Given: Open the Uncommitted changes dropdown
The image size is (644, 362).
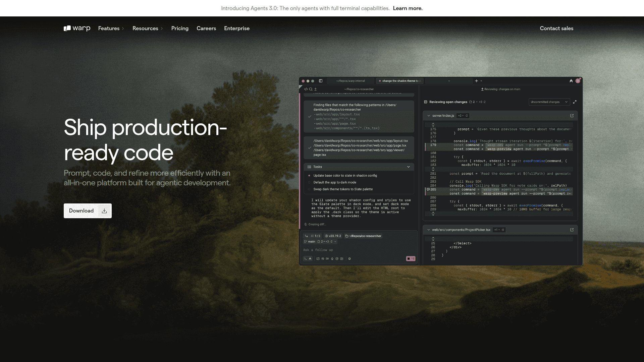Looking at the screenshot, I should (x=549, y=102).
